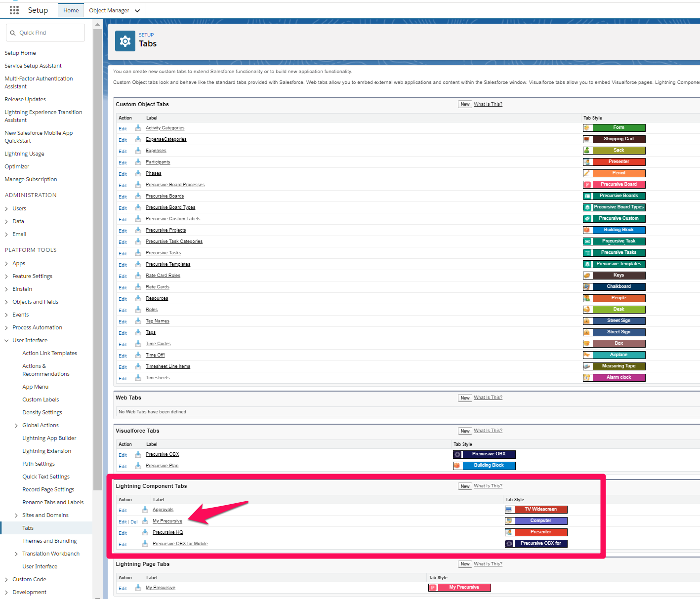The height and width of the screenshot is (599, 700).
Task: Open the App Launcher grid icon
Action: [x=14, y=10]
